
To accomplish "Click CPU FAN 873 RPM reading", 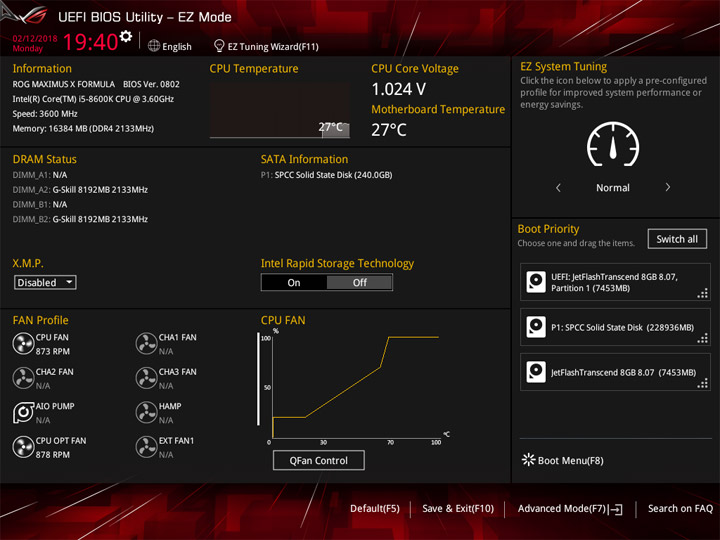I will (53, 351).
